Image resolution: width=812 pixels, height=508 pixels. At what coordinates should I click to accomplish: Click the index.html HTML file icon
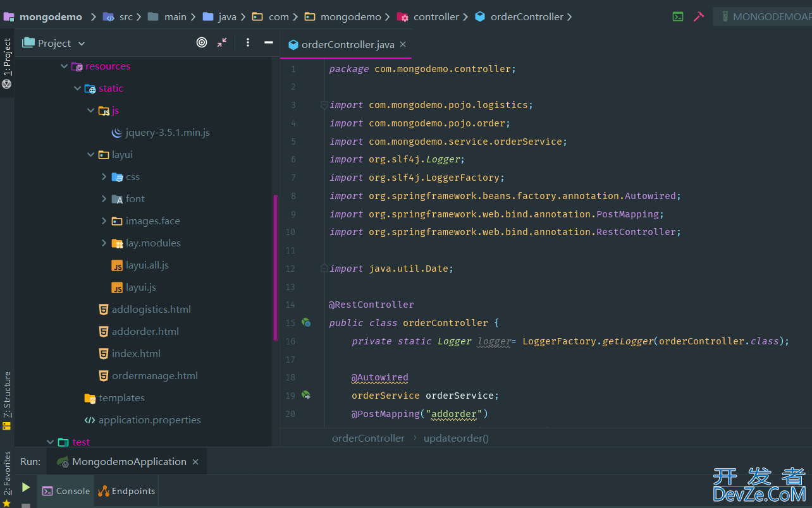[x=104, y=353]
